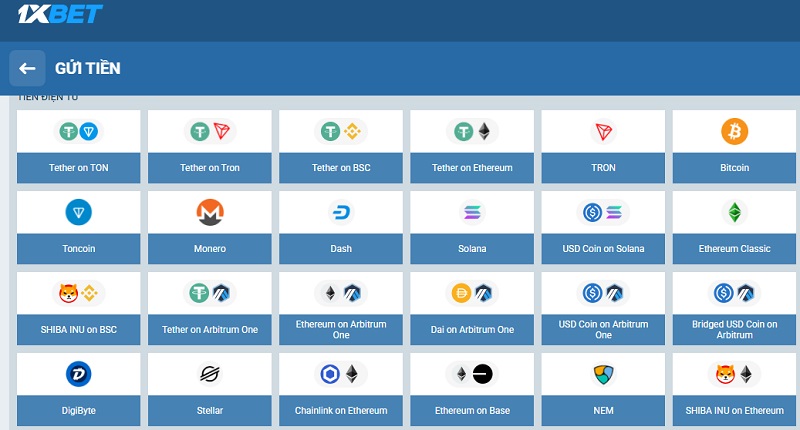Select the Toncoin icon
Screen dimensions: 800x430
click(x=79, y=212)
